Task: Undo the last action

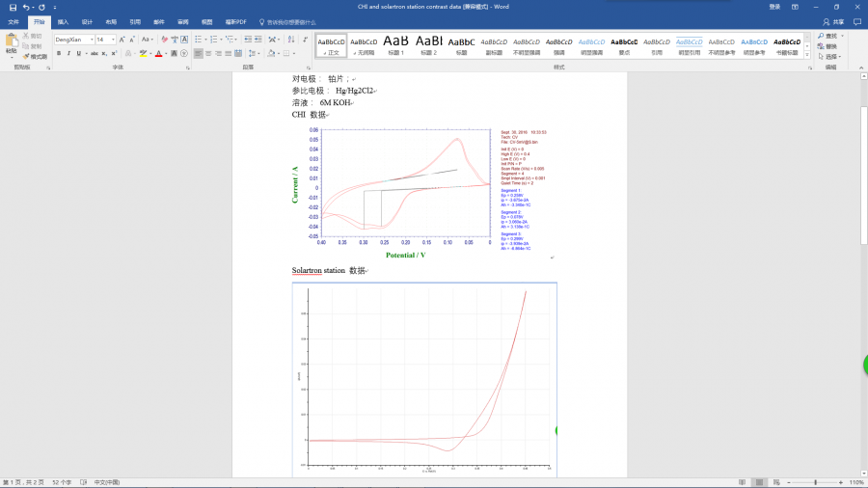Action: click(x=25, y=7)
